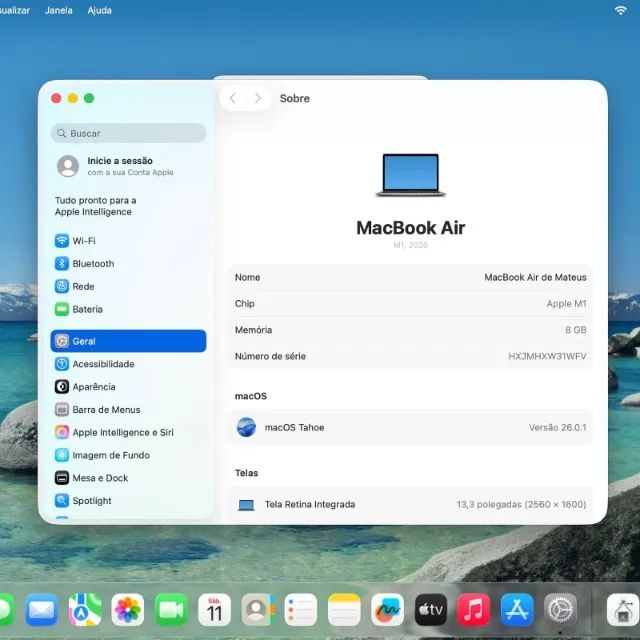Click the Memória value 8 GB
The image size is (640, 640).
[x=576, y=330]
